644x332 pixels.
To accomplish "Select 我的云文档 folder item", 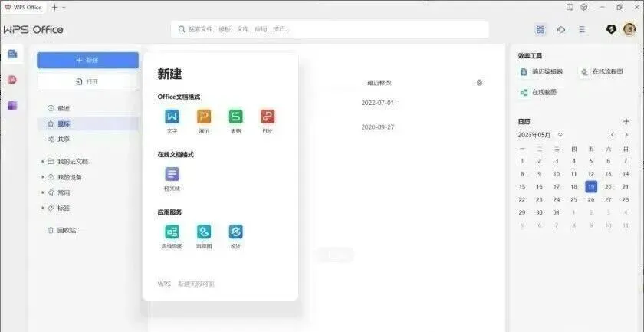I will [68, 162].
